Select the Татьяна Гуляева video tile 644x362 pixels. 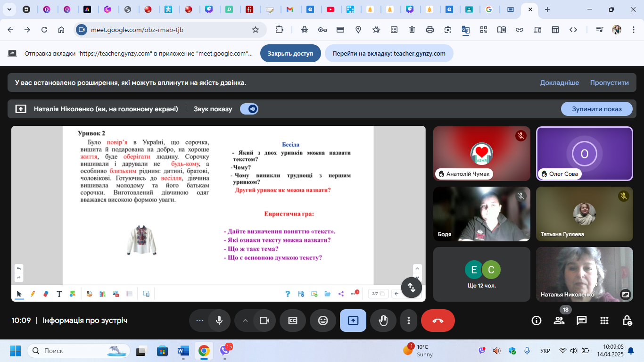(585, 214)
